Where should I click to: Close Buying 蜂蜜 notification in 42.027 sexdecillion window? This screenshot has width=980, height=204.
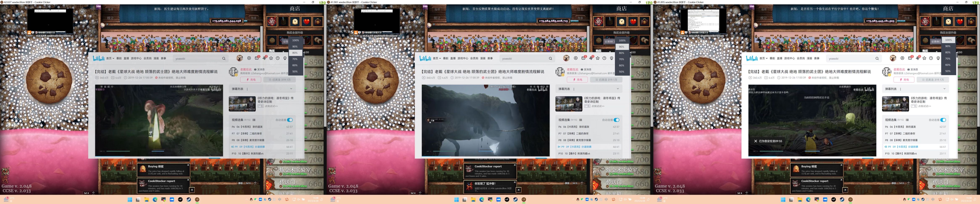[x=188, y=165]
